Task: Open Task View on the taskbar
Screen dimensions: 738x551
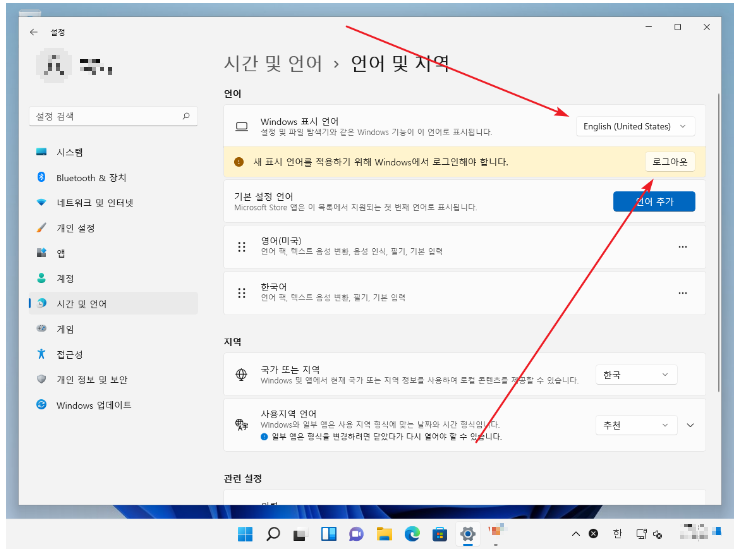Action: pos(300,534)
